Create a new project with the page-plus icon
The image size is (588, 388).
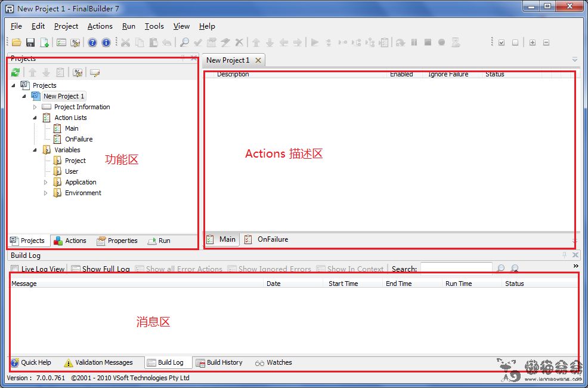(44, 42)
